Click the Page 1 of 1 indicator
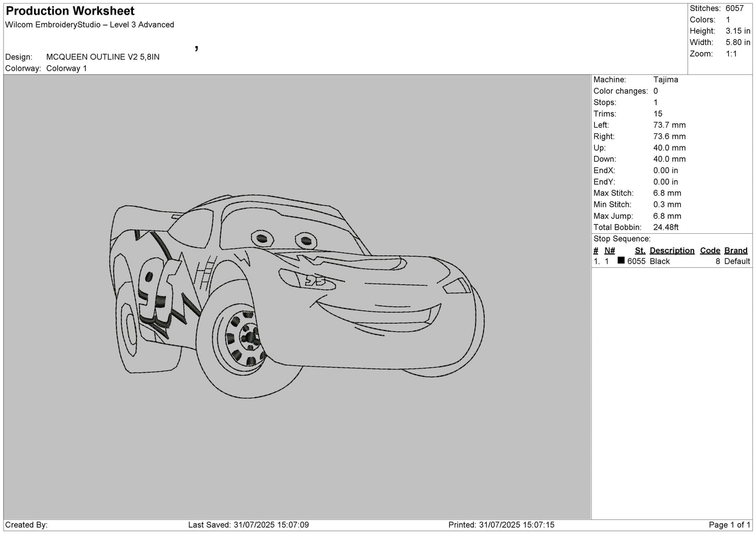This screenshot has width=756, height=534. click(729, 525)
